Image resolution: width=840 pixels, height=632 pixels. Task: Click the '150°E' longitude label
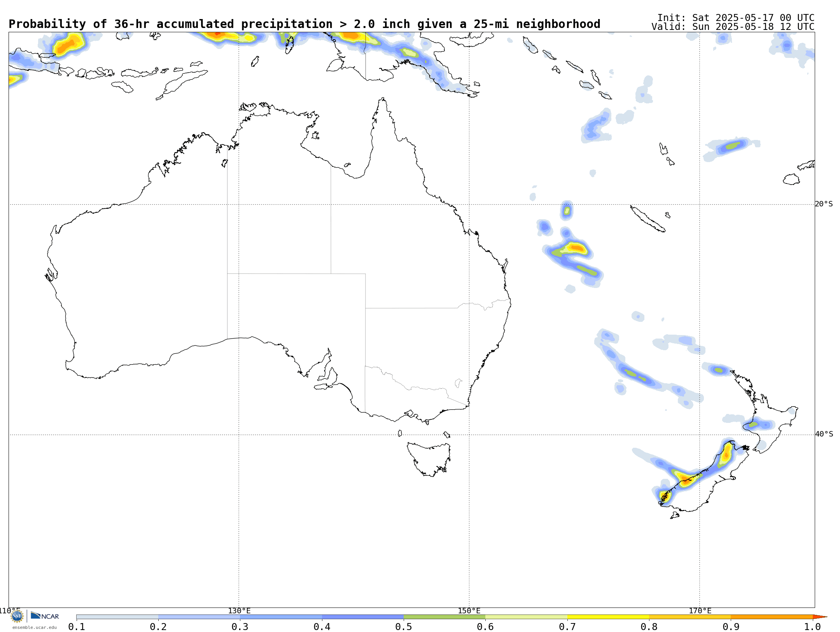coord(469,611)
